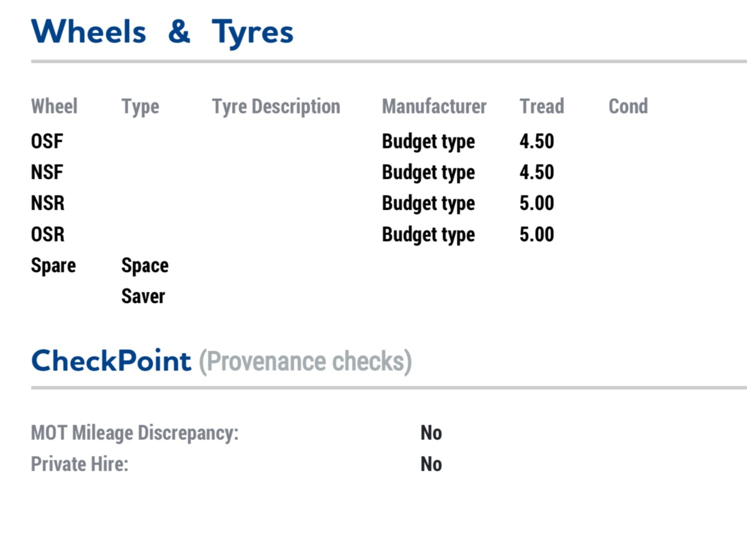Click the No value beside Private Hire
The height and width of the screenshot is (560, 747).
click(x=431, y=464)
